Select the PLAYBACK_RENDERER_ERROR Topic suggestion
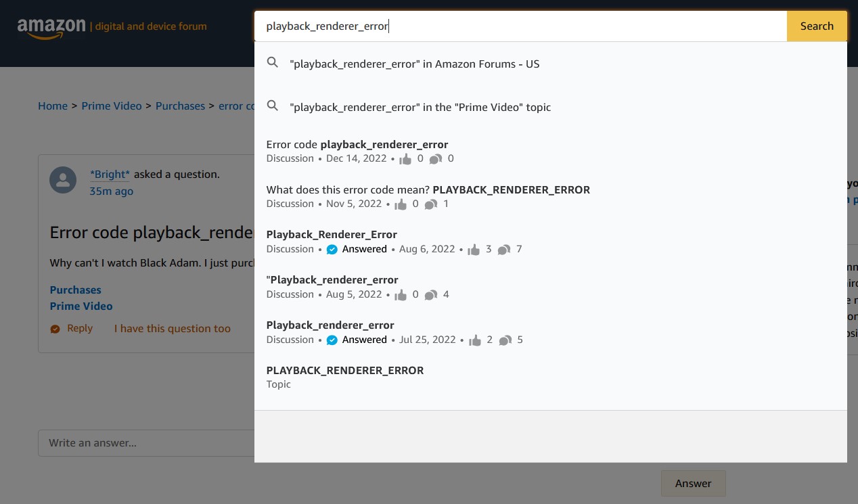858x504 pixels. 344,370
